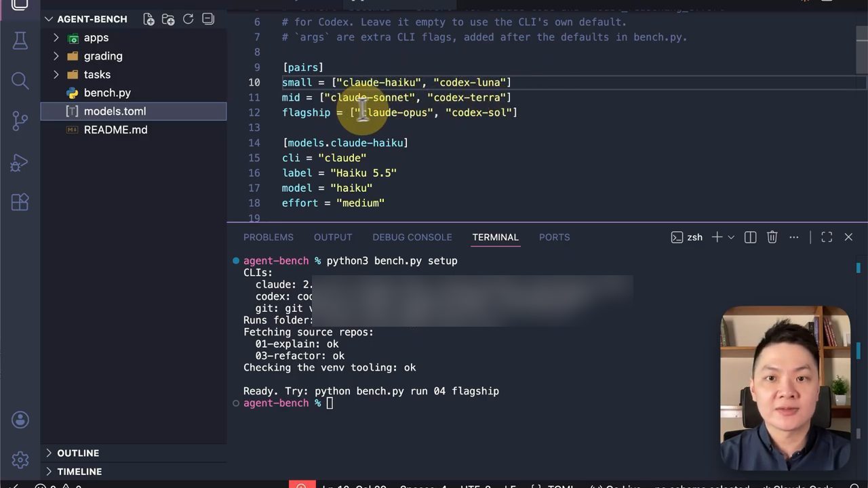Switch to the OUTPUT tab

coord(333,237)
